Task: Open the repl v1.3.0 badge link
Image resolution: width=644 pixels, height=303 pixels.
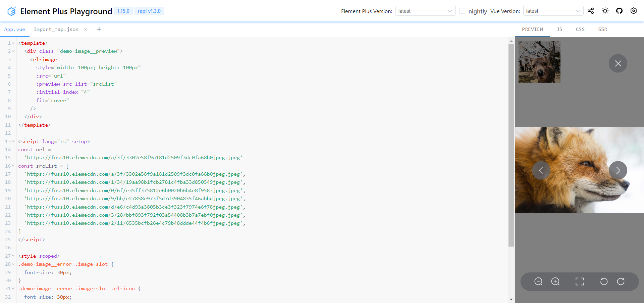Action: (x=149, y=11)
